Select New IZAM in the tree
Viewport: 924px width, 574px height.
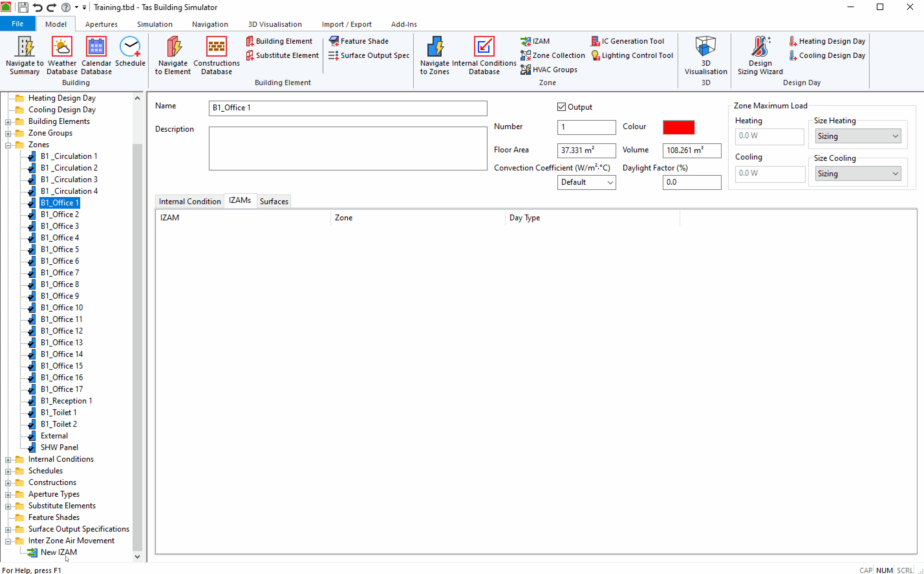pyautogui.click(x=59, y=552)
